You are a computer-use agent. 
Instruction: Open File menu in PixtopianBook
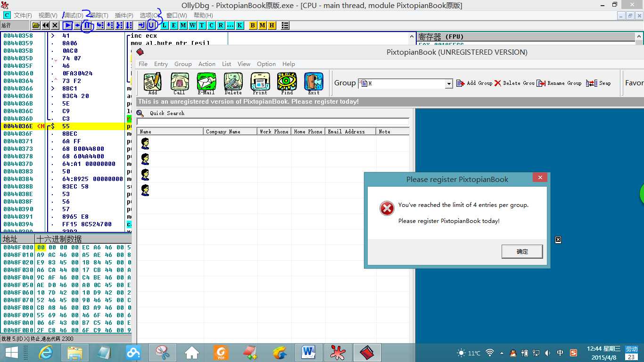click(x=143, y=64)
